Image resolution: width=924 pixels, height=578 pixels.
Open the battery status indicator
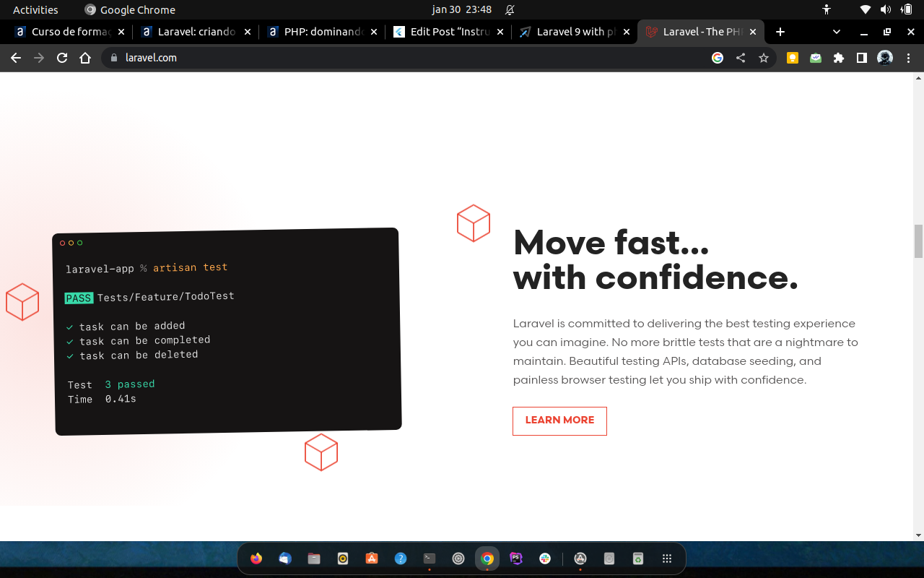[x=907, y=9]
